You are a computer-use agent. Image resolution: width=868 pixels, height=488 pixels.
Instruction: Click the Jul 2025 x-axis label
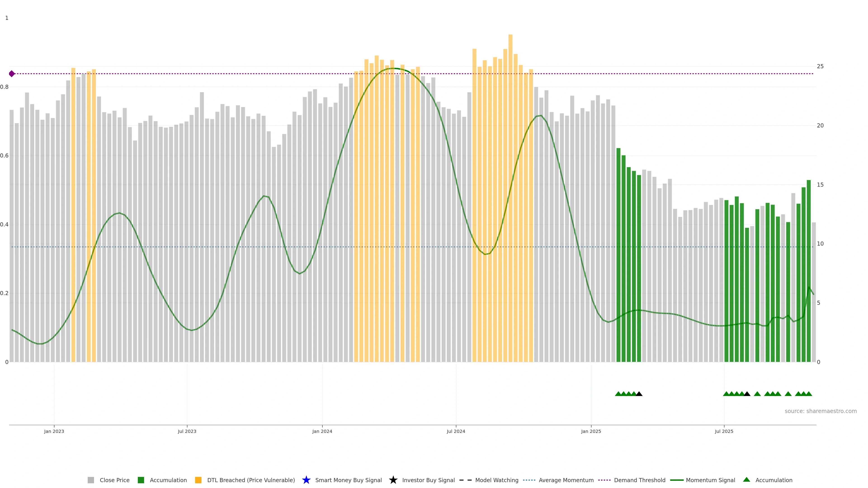724,432
